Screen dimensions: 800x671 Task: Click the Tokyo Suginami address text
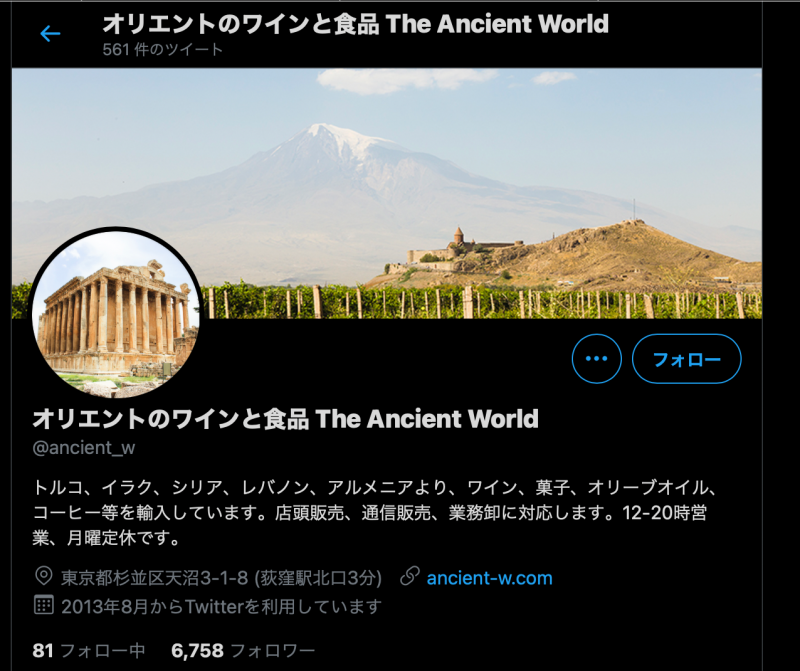click(221, 578)
